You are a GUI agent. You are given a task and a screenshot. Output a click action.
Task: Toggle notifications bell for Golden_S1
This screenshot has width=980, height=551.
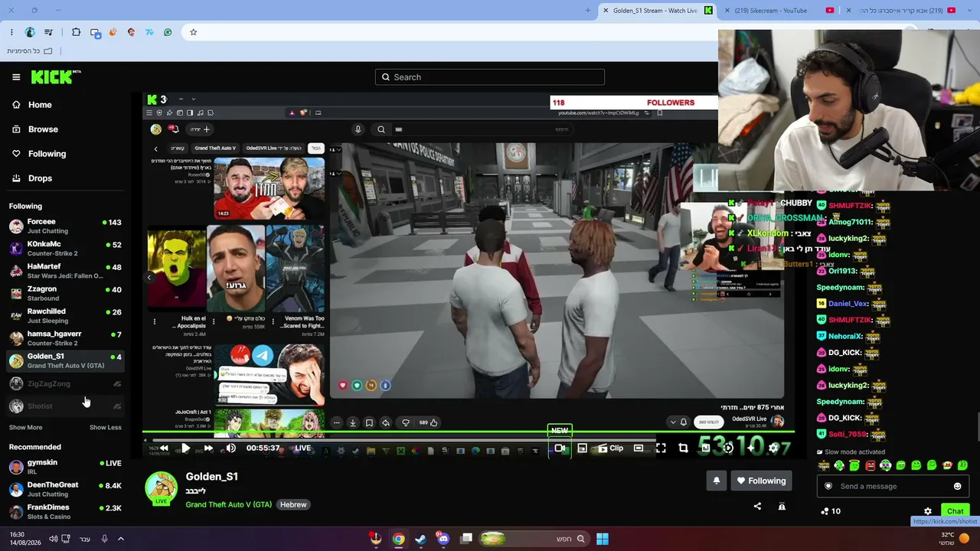[x=717, y=481]
